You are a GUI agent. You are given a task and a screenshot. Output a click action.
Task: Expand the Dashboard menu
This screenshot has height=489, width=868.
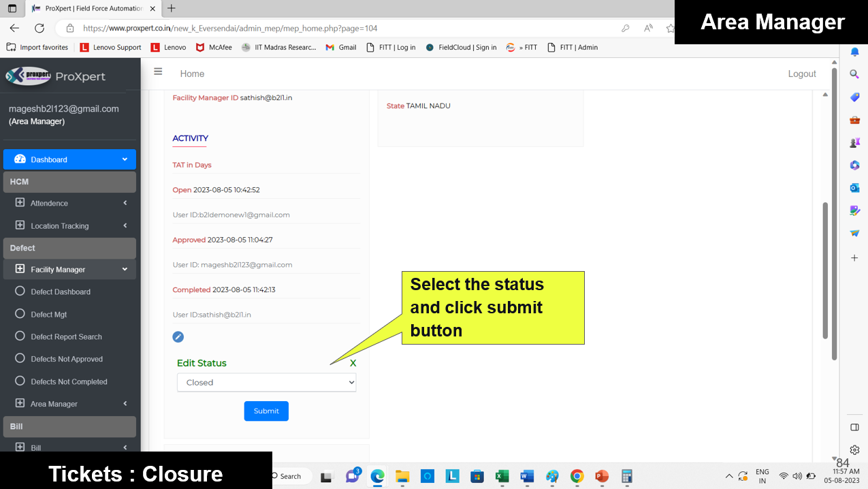pos(69,159)
